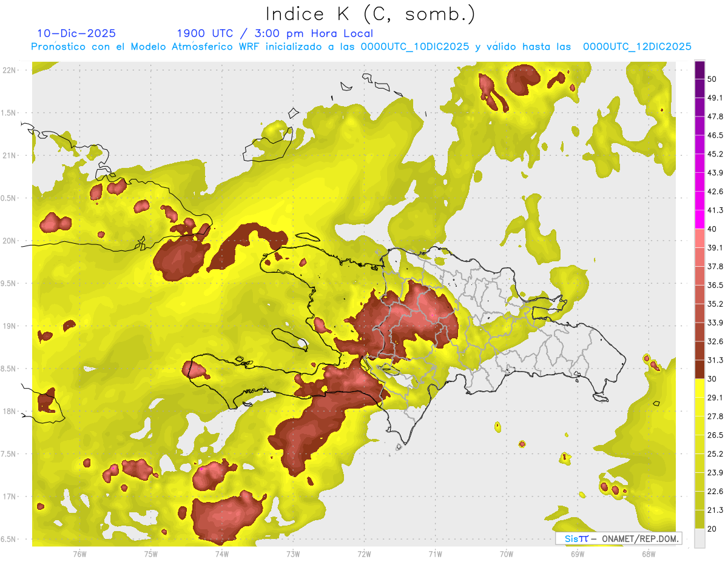Click the '18N' latitude label

[10, 411]
